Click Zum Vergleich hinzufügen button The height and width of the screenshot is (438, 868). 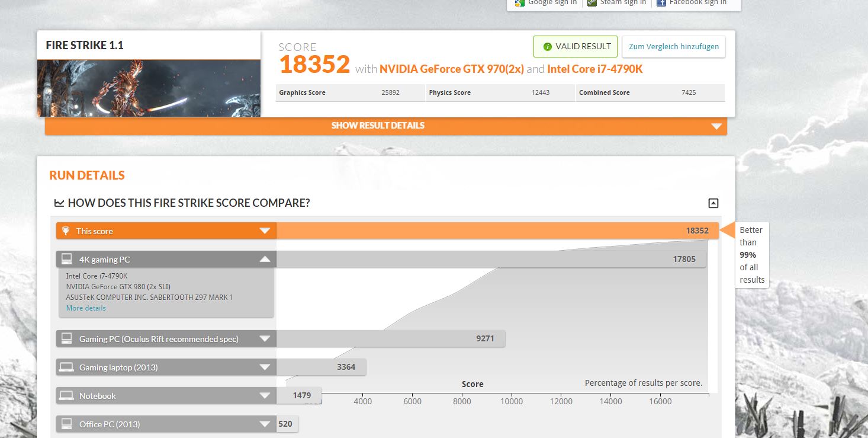(x=674, y=46)
